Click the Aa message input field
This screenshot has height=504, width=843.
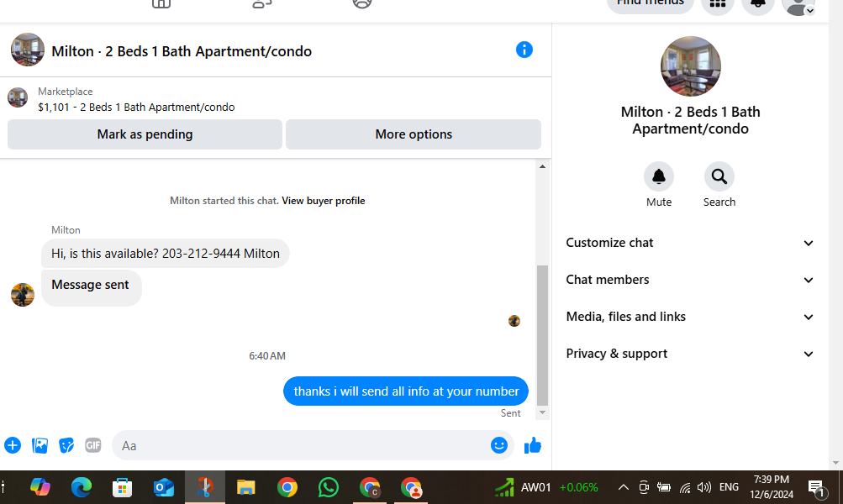(x=301, y=445)
